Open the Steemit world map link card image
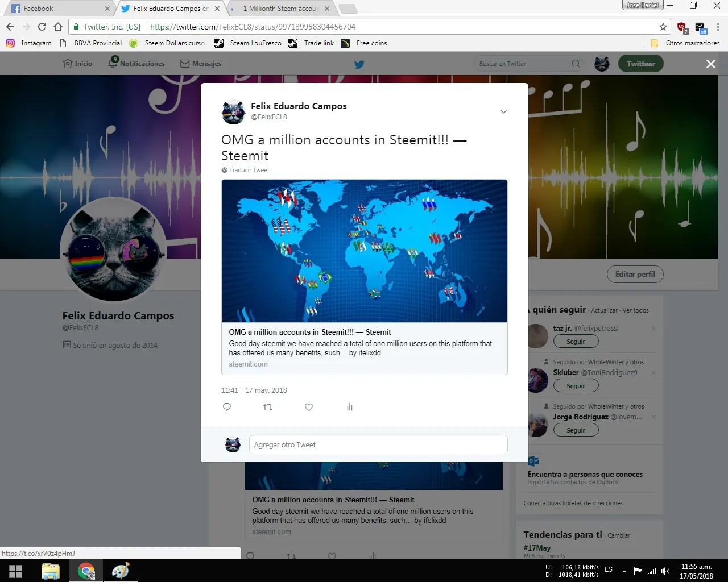Viewport: 728px width, 582px height. coord(365,251)
